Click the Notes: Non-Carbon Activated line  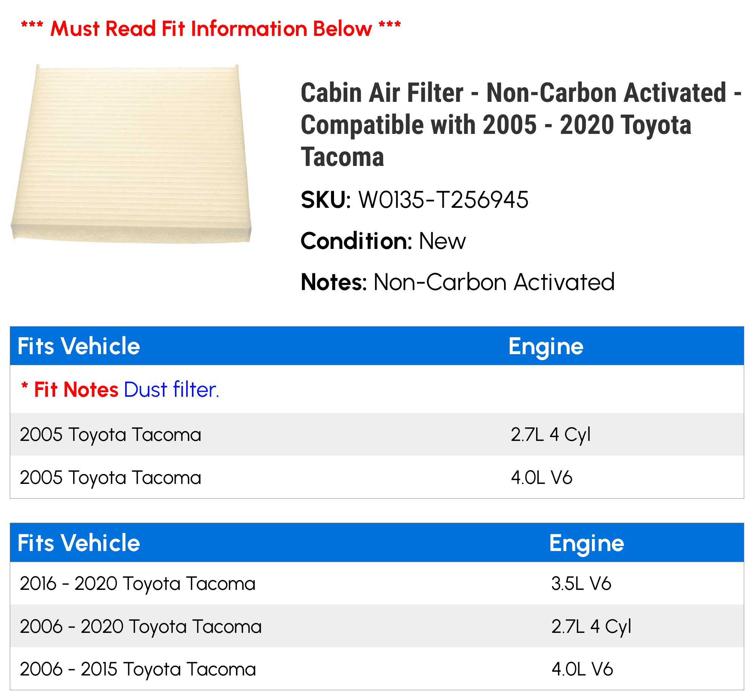point(457,282)
